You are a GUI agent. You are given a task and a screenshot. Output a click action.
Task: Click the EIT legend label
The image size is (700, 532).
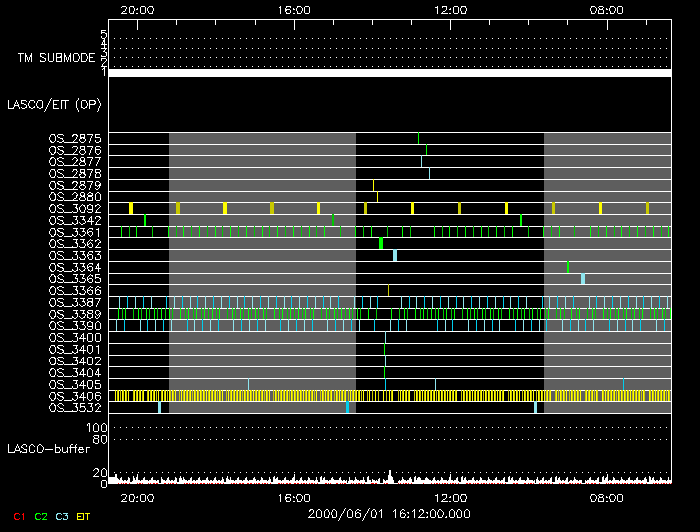[x=85, y=516]
